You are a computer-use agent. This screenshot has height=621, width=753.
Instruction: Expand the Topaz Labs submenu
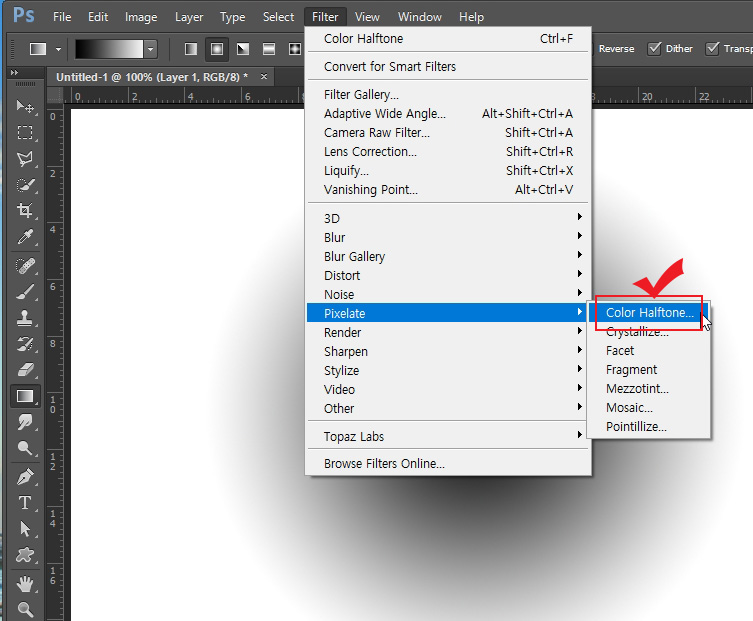click(x=449, y=437)
